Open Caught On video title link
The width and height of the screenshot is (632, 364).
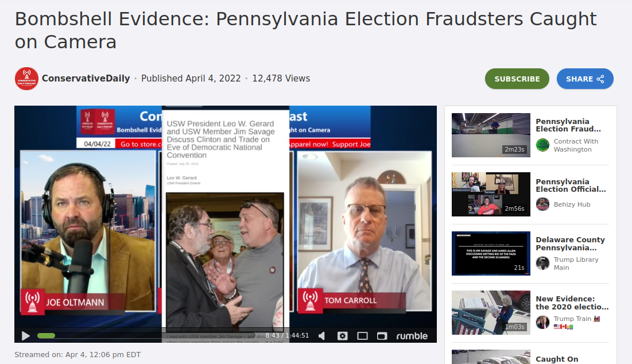tap(557, 359)
